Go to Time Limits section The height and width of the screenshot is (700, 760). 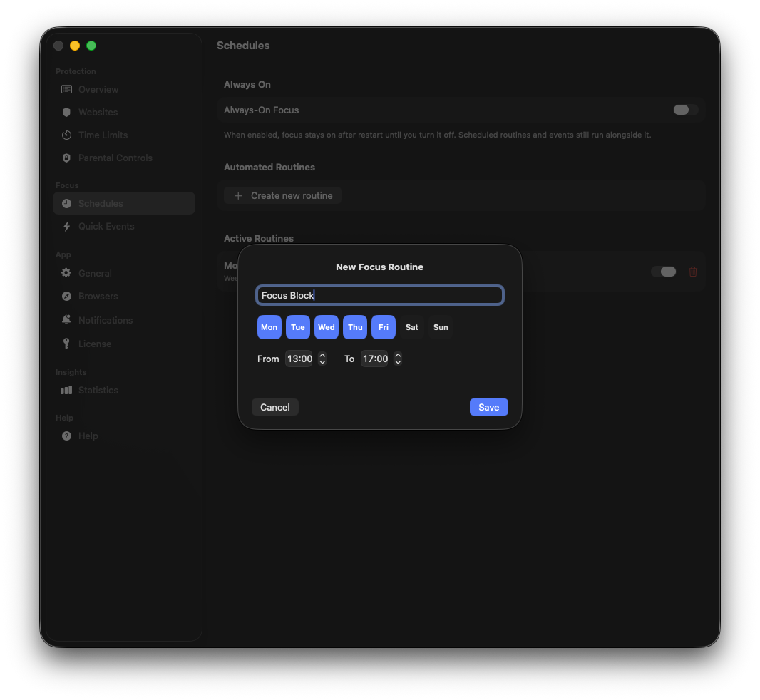point(124,135)
